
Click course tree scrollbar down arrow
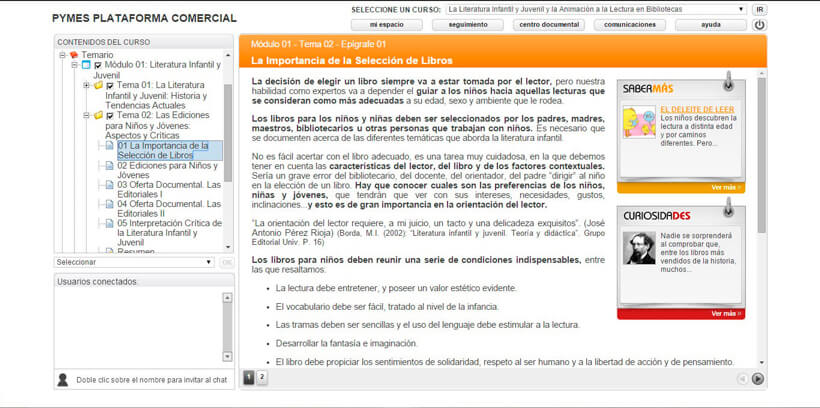(x=228, y=247)
